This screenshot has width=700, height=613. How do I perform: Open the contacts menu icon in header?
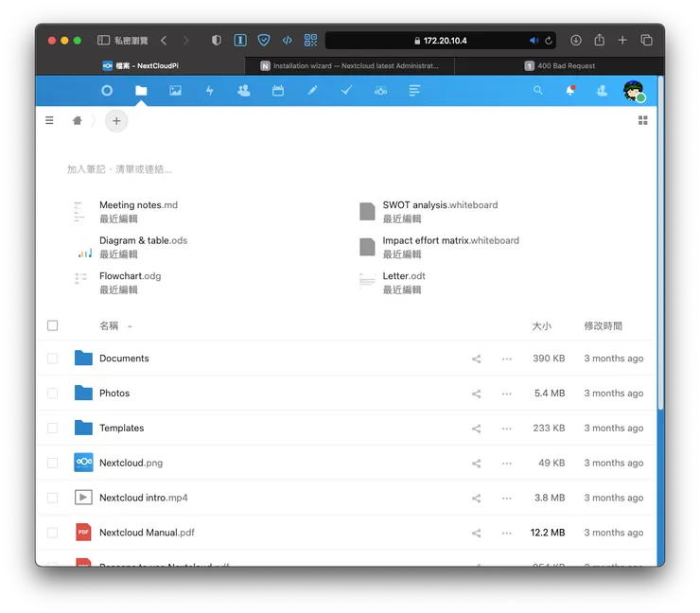(602, 91)
